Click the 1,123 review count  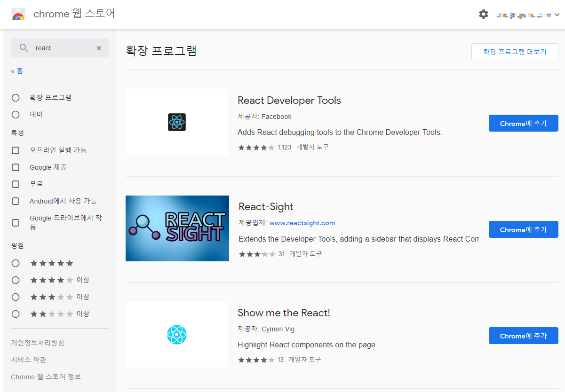pyautogui.click(x=285, y=147)
